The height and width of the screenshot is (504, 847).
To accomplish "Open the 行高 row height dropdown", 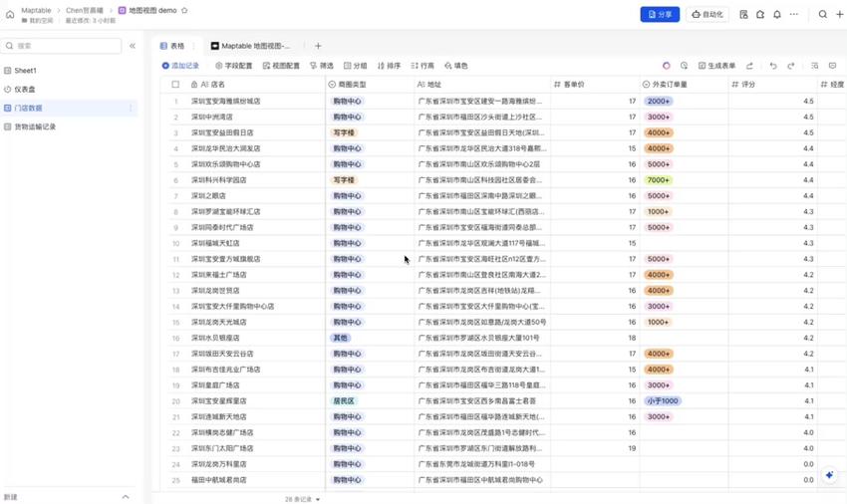I will click(x=423, y=66).
